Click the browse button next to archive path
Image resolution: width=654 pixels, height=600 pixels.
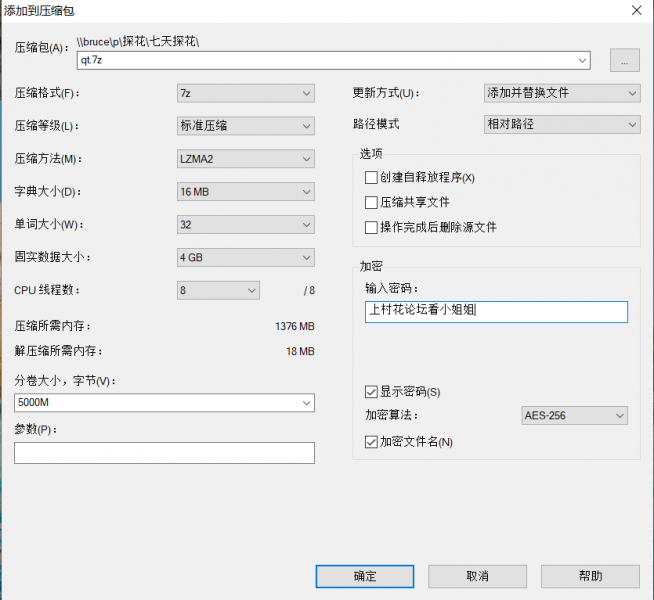click(x=623, y=60)
